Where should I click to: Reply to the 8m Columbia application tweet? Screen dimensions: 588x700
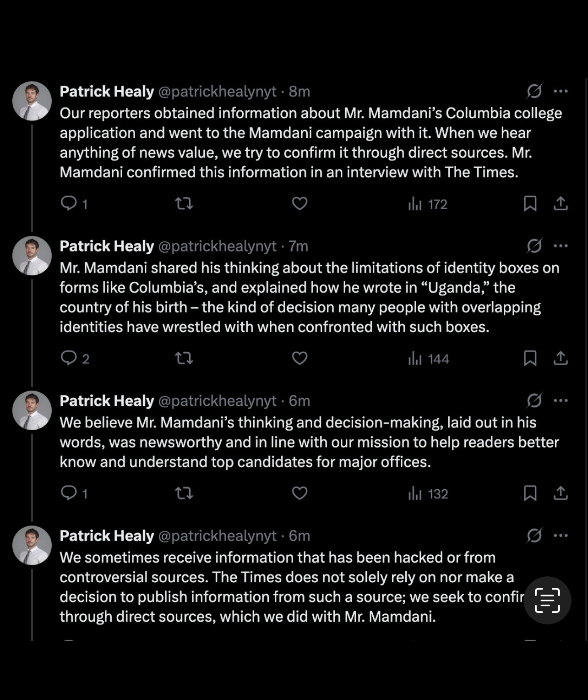coord(69,203)
